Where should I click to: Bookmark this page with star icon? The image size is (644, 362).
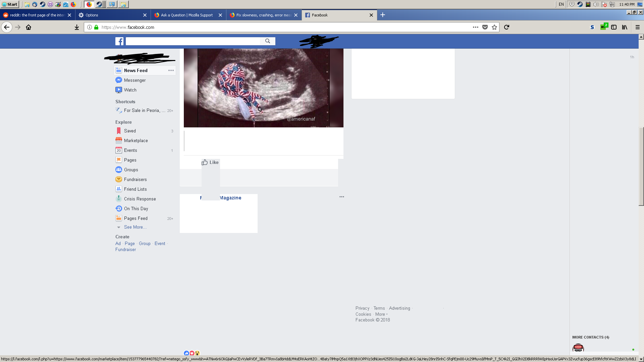point(494,27)
